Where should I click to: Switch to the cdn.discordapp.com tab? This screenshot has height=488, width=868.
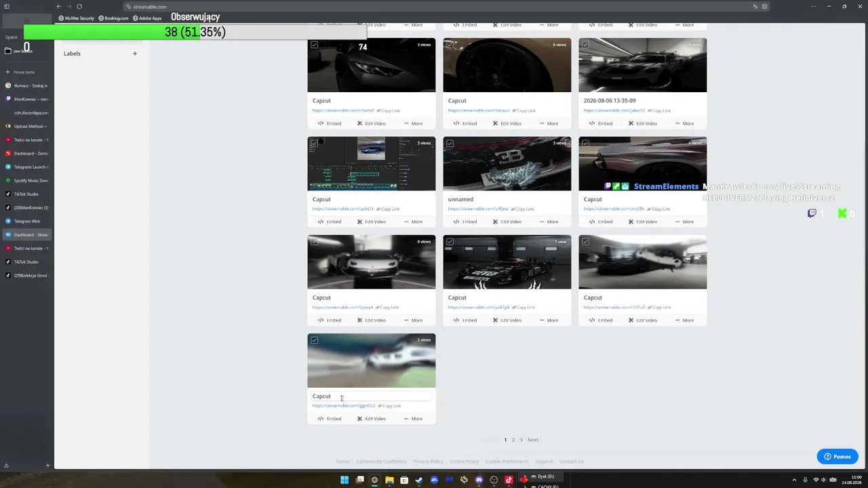26,113
